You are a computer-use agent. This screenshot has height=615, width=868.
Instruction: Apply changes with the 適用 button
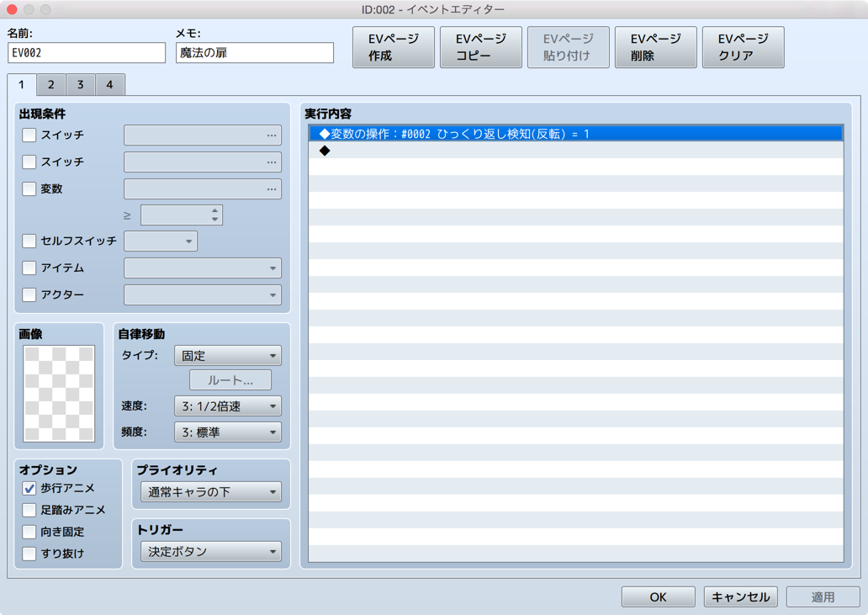(822, 596)
